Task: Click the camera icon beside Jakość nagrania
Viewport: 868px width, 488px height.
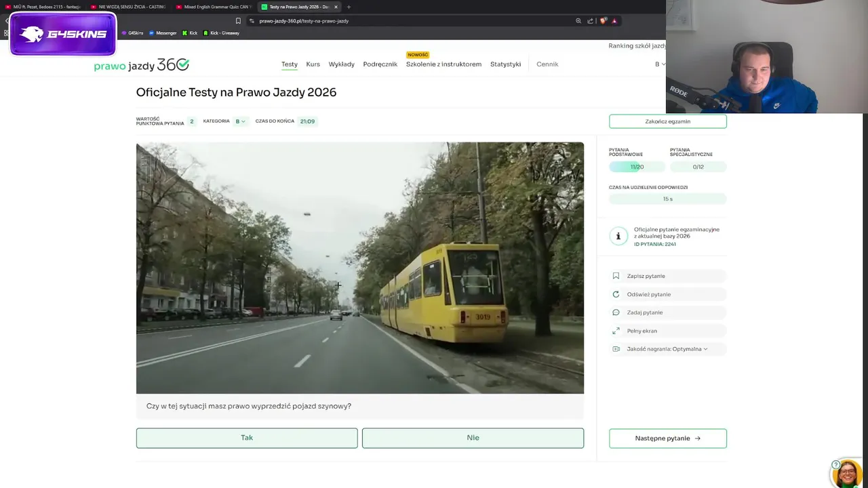Action: tap(616, 349)
